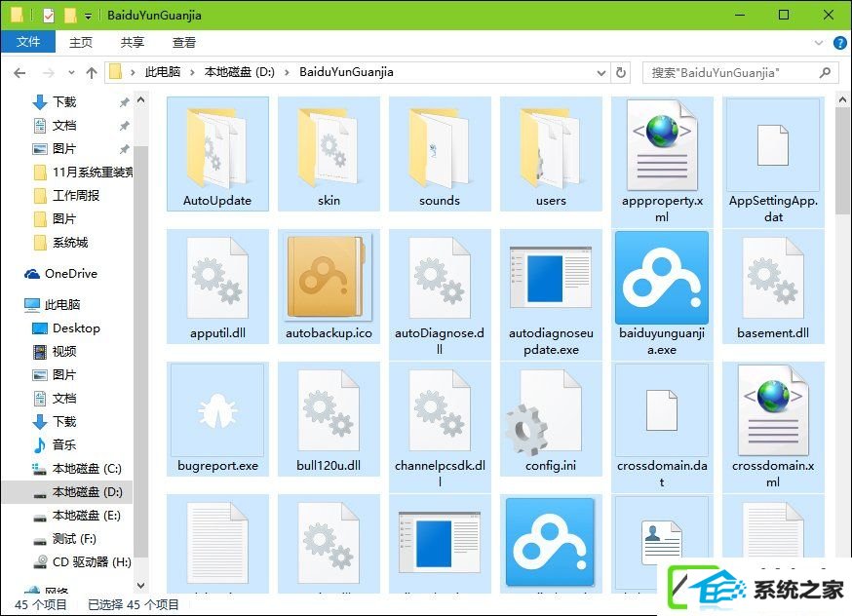The width and height of the screenshot is (852, 616).
Task: Expand the 本地磁盘 (D:) breadcrumb arrow
Action: pos(287,72)
